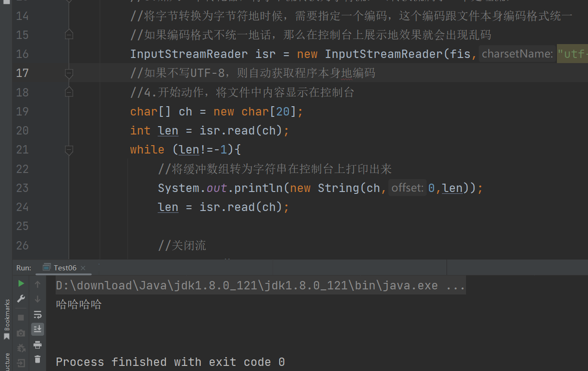The height and width of the screenshot is (371, 588).
Task: Toggle comment fold marker at line 15
Action: point(69,35)
